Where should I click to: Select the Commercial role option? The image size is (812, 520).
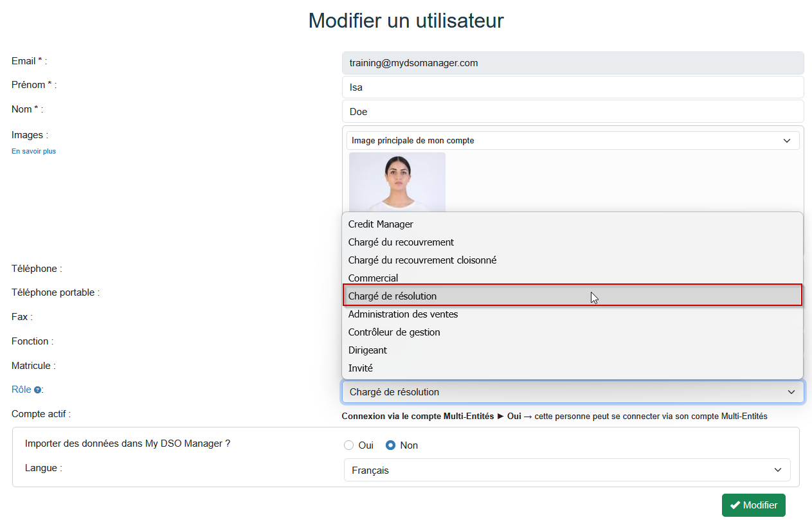pos(372,278)
